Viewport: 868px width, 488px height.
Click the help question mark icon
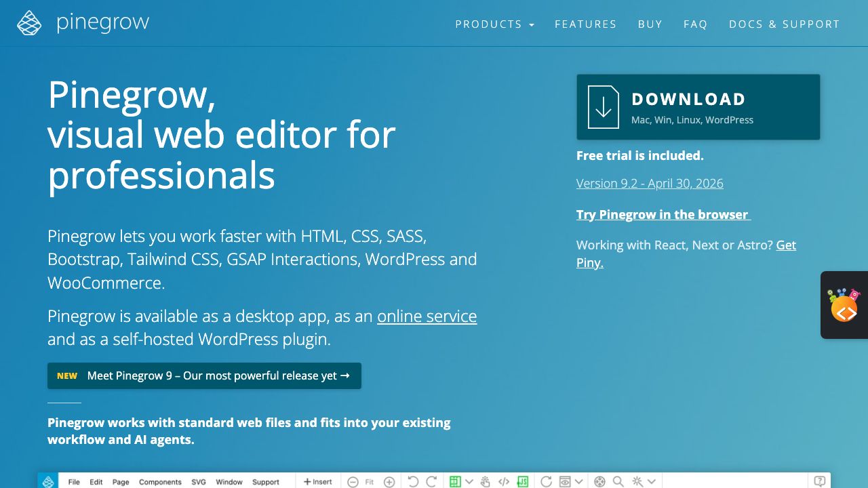820,481
